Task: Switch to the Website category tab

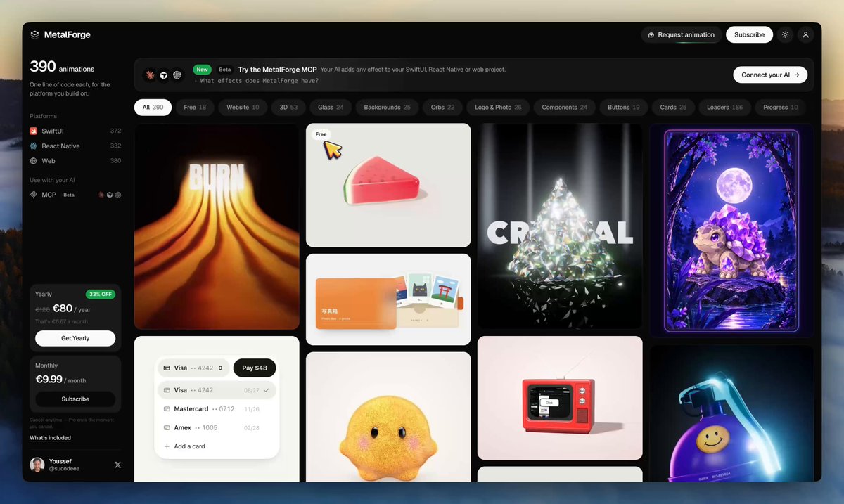Action: [x=243, y=108]
